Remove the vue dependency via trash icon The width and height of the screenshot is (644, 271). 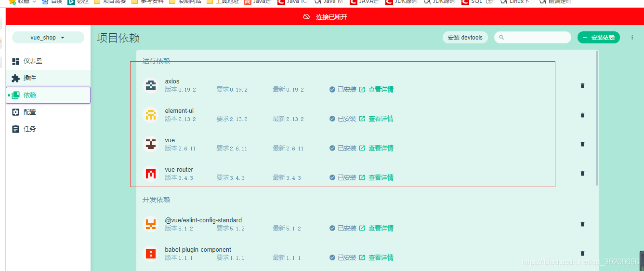(582, 144)
